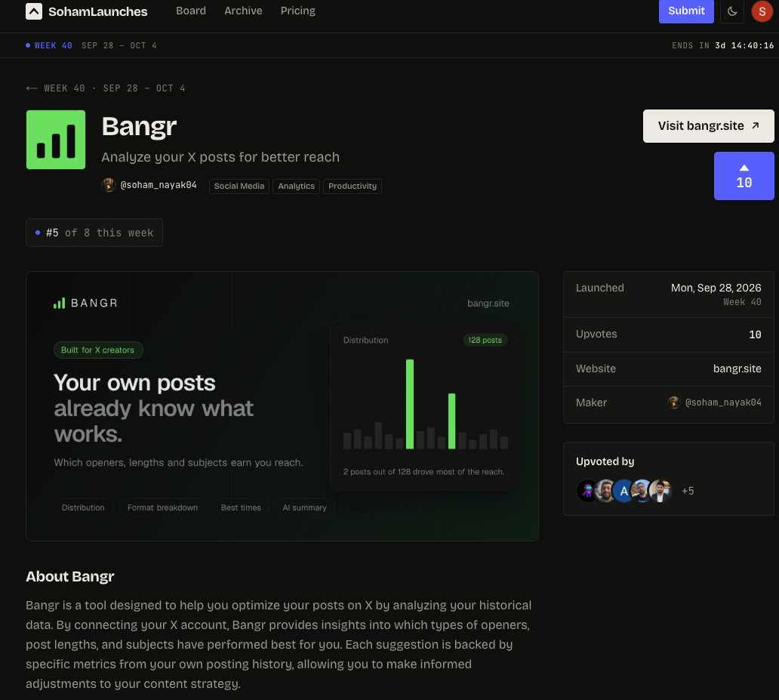Select the Social Media tag
This screenshot has width=779, height=700.
coord(239,186)
